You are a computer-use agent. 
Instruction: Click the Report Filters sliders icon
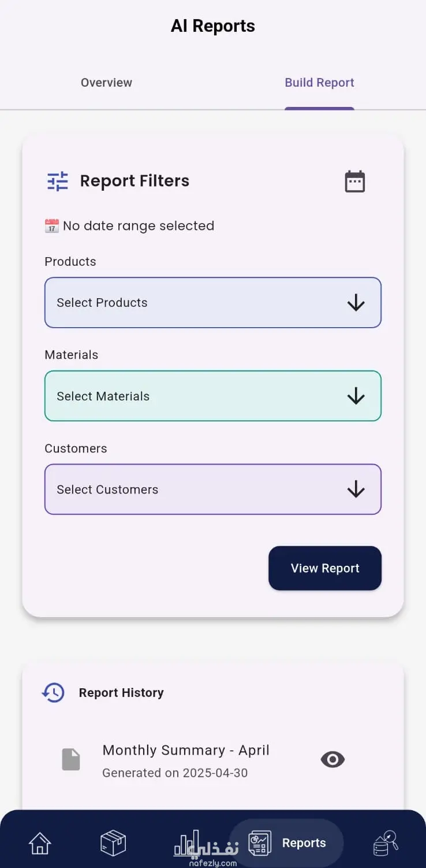click(x=58, y=181)
